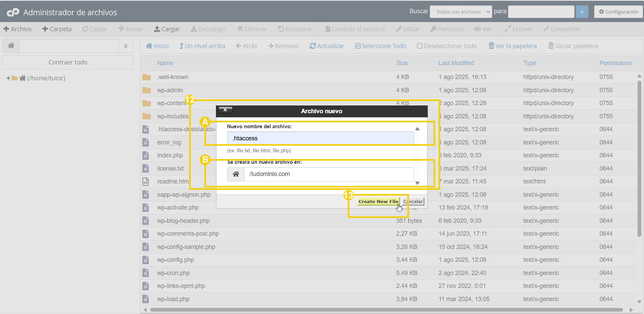Click the error_log file icon

(146, 142)
